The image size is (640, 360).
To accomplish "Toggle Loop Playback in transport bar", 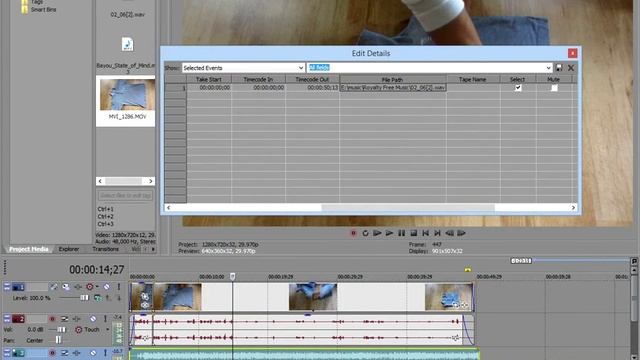I will point(365,233).
